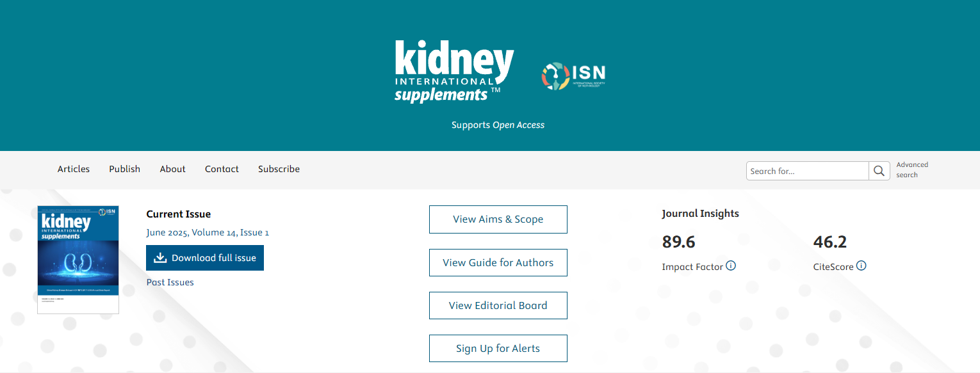
Task: Open June 2025, Volume 14 issue link
Action: point(208,232)
